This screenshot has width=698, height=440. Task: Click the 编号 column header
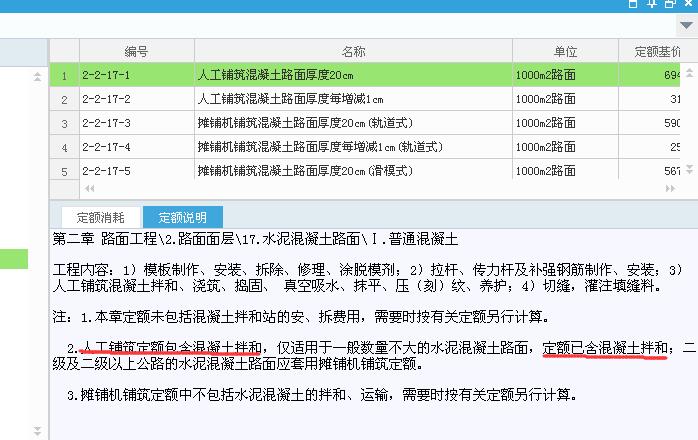(136, 51)
